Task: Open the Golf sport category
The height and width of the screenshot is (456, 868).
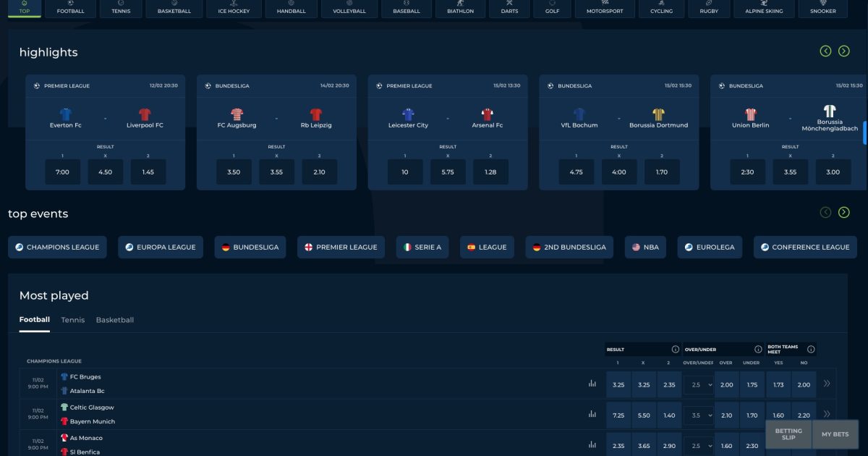Action: 552,9
